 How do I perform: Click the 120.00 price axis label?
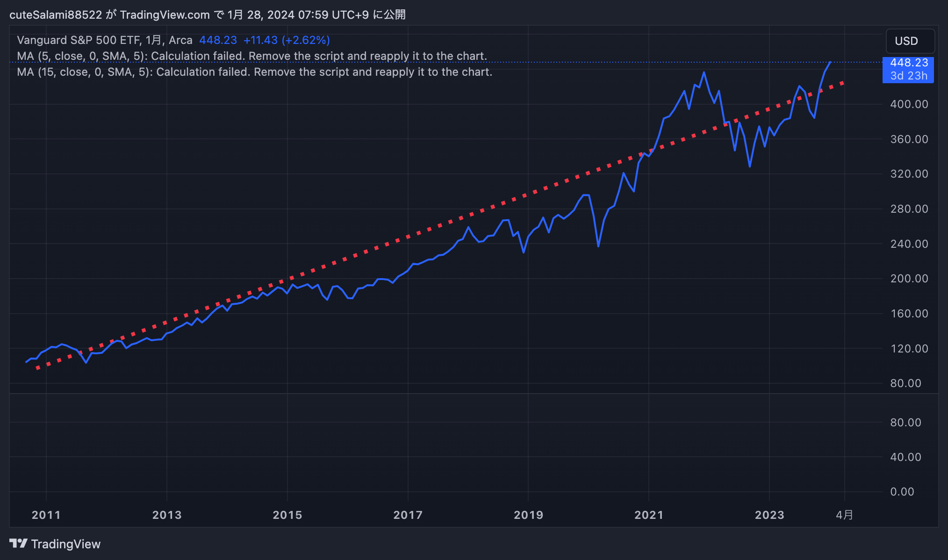[x=909, y=348]
